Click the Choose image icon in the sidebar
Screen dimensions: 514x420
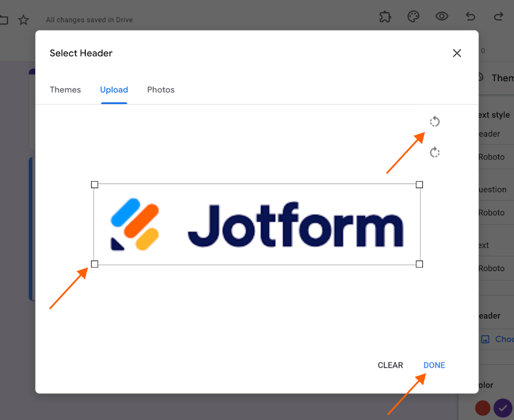click(485, 339)
